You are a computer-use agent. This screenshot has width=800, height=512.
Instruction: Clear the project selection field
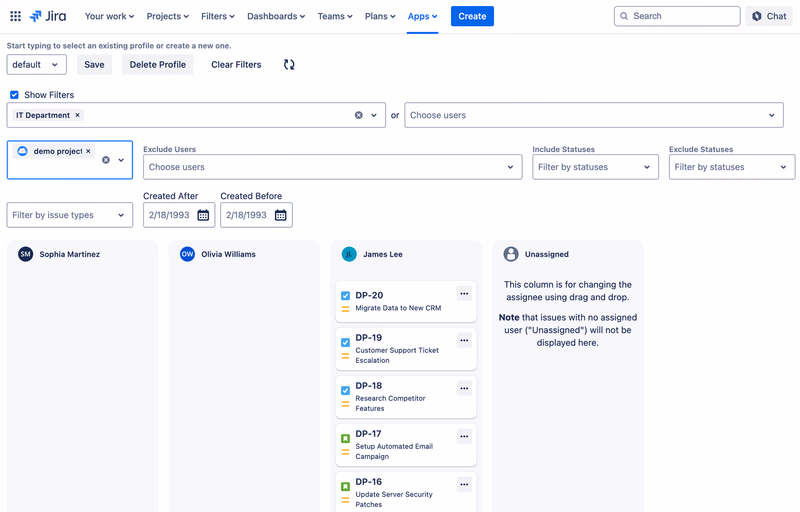106,160
